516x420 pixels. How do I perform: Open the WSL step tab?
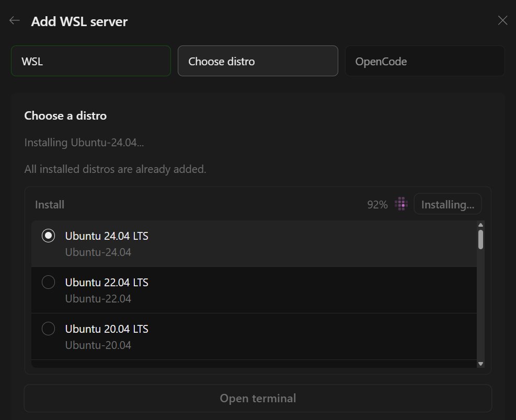click(91, 61)
